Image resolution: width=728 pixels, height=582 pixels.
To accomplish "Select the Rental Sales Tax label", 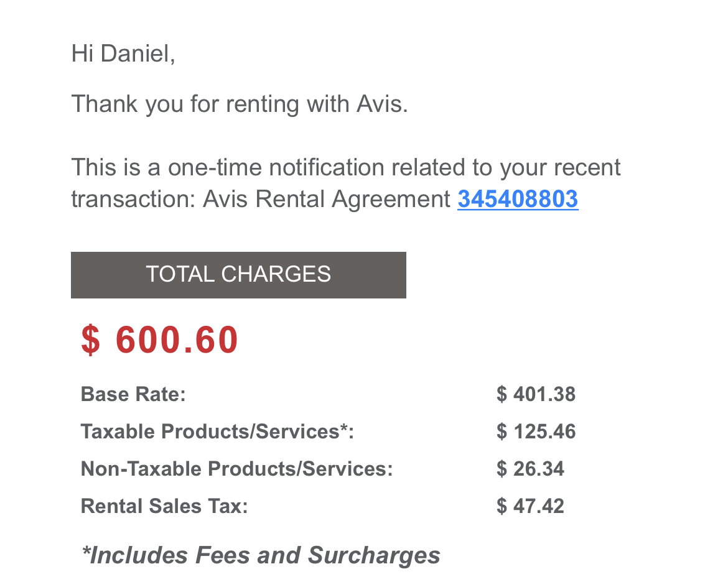I will tap(164, 506).
